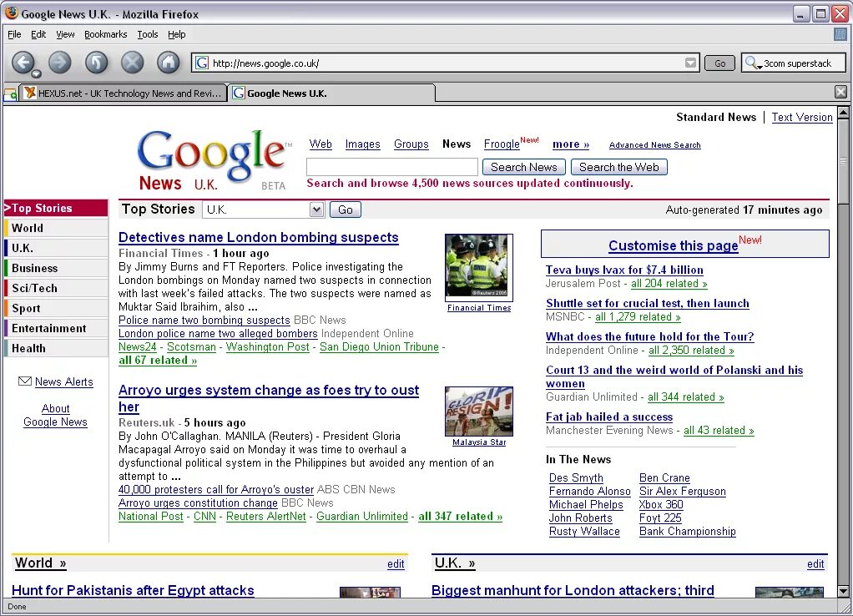Viewport: 853px width, 616px height.
Task: Click the Search the Web button
Action: pos(619,167)
